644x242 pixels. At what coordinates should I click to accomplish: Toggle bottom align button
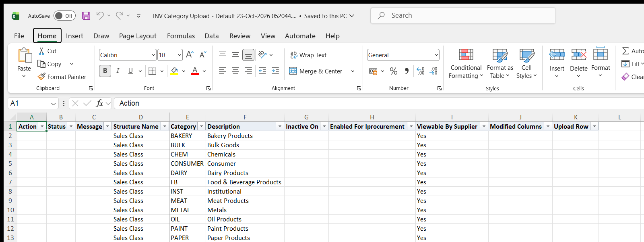pos(248,54)
